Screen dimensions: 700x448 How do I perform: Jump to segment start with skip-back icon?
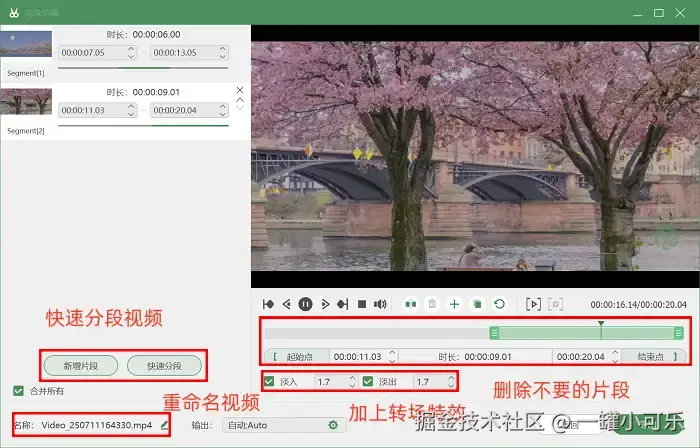pyautogui.click(x=268, y=304)
